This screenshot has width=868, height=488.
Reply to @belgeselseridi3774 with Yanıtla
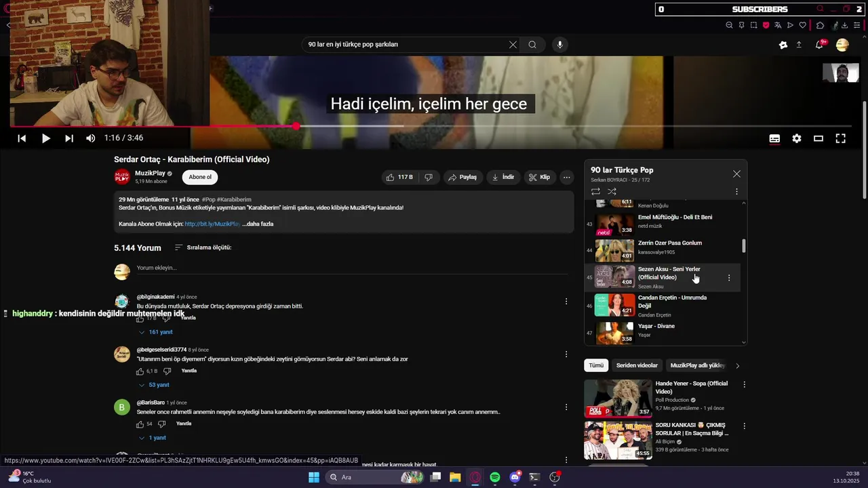pyautogui.click(x=189, y=371)
